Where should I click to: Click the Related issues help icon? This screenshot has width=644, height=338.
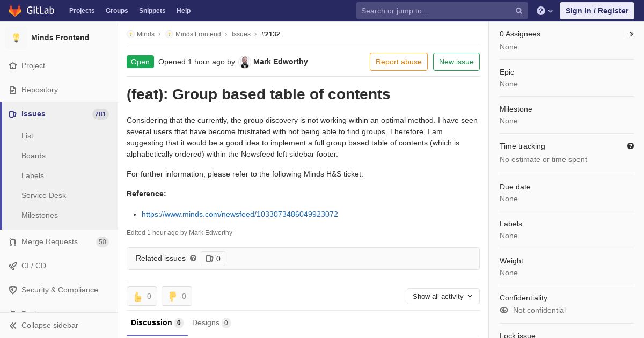point(193,258)
